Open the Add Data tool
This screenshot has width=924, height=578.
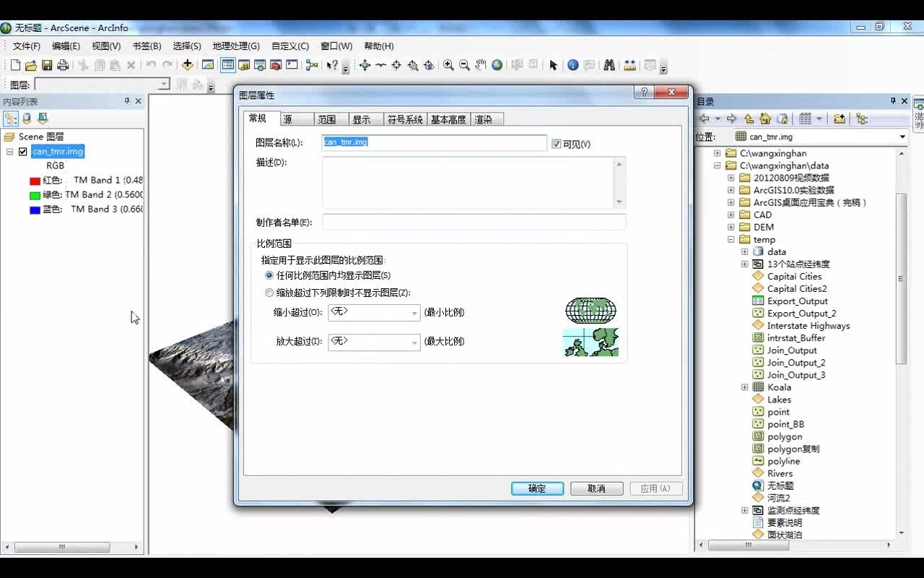pos(186,65)
